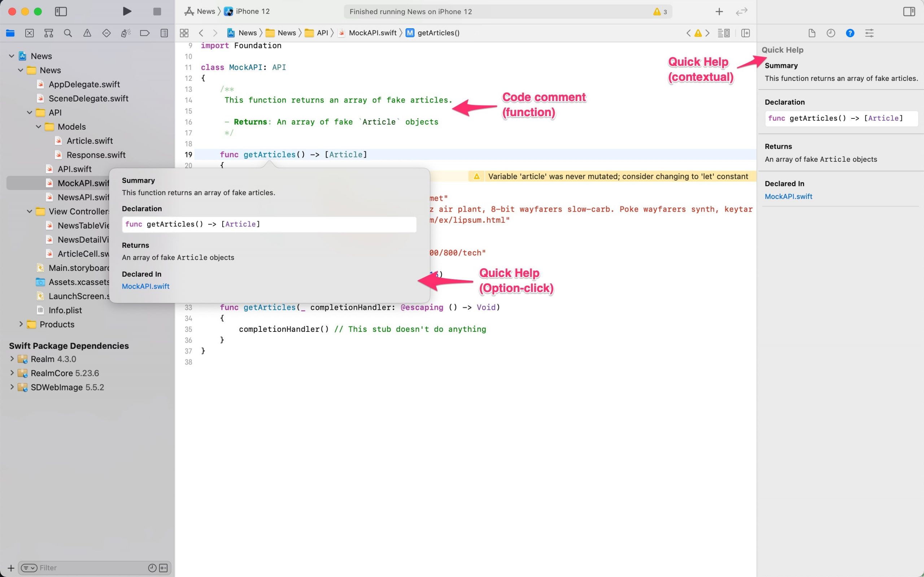Select Info.plist file
The width and height of the screenshot is (924, 577).
coord(65,310)
